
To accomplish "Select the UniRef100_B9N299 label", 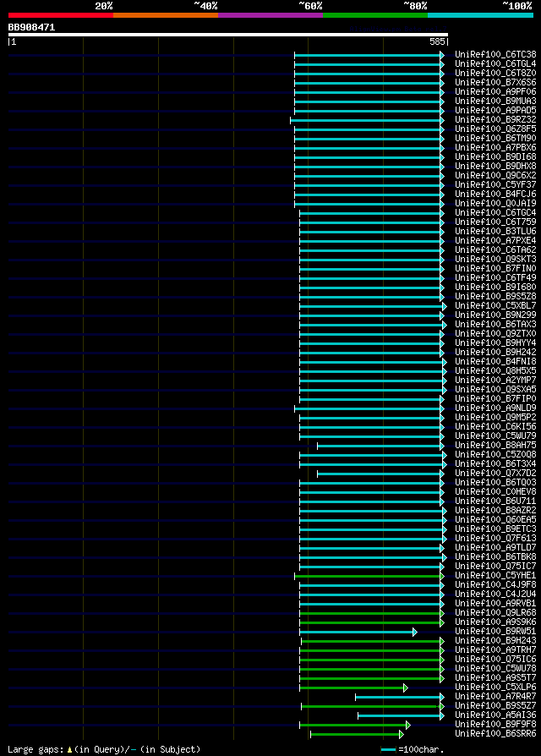I will pos(495,315).
